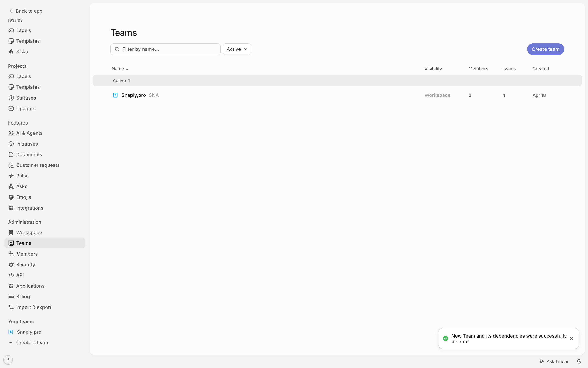Click the Workspace building icon

point(11,233)
